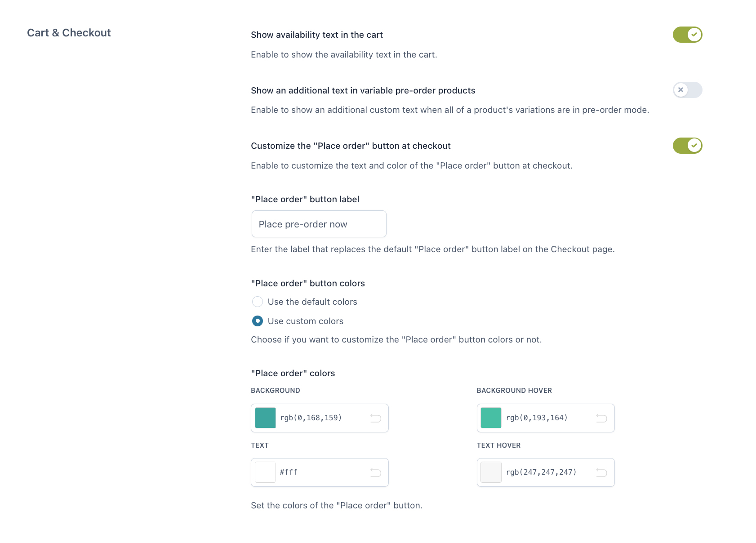Open the Text Hover color swatch

tap(491, 472)
